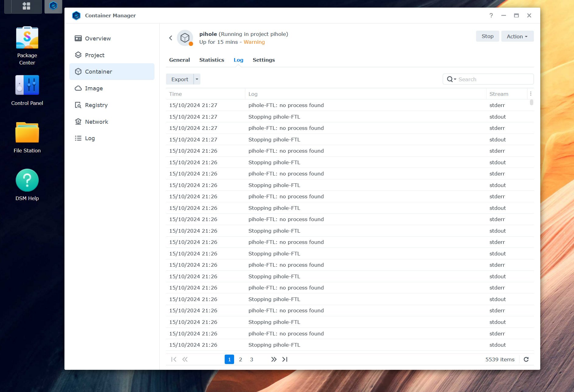The image size is (574, 392).
Task: Switch to the Statistics tab
Action: click(212, 60)
